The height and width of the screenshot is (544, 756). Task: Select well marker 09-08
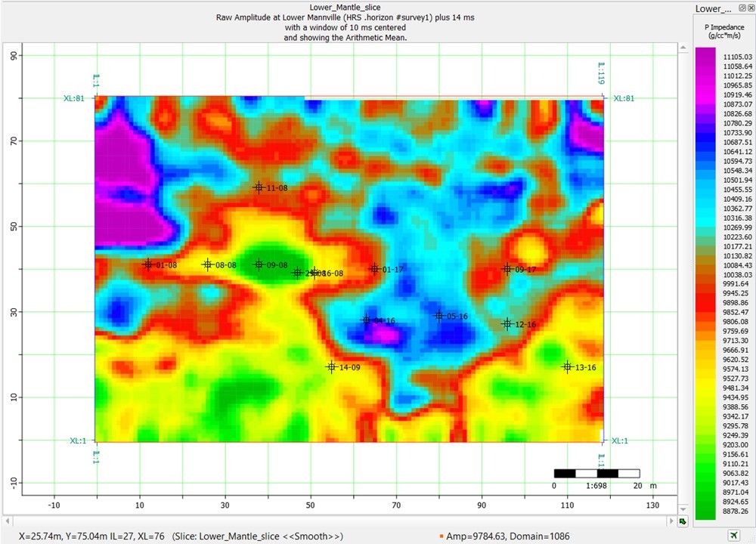pyautogui.click(x=259, y=264)
